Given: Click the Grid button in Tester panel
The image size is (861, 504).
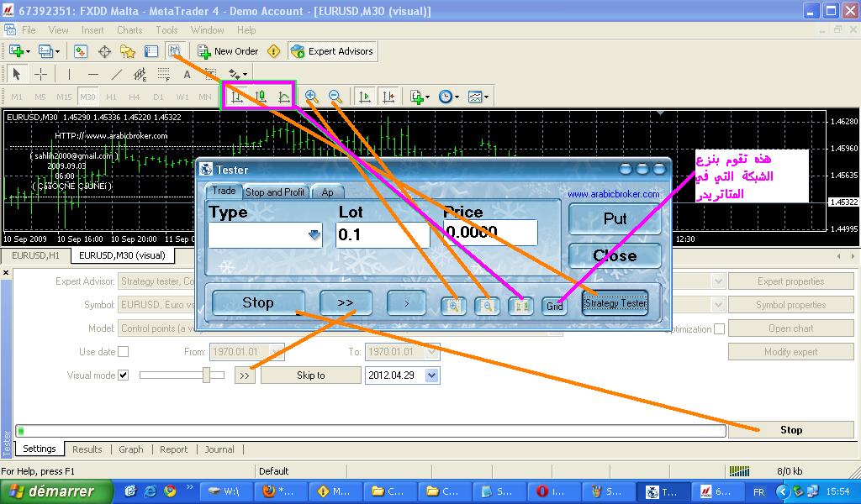Looking at the screenshot, I should [x=555, y=306].
